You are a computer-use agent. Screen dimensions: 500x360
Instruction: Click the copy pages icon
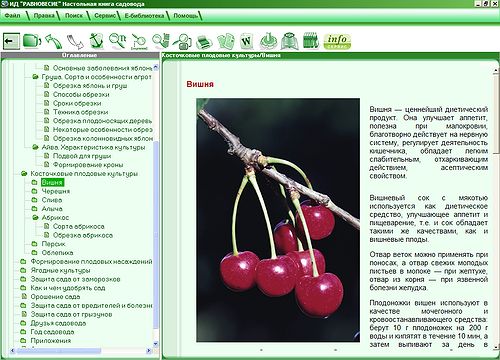(x=226, y=41)
